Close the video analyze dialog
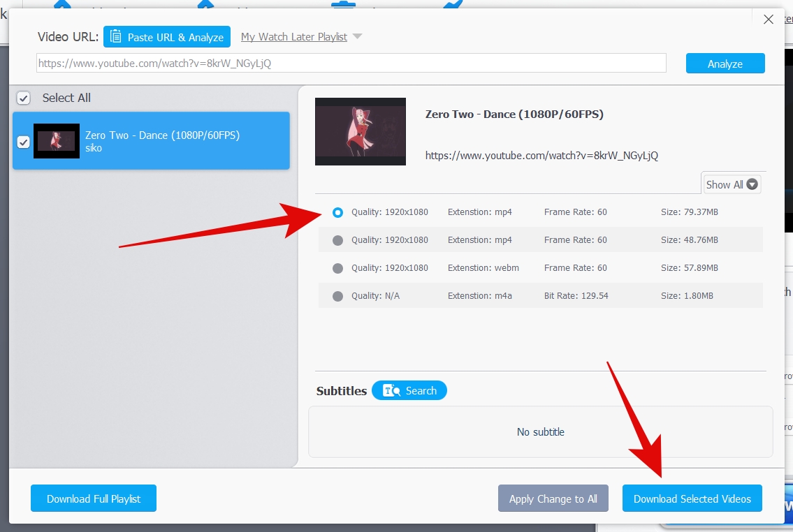793x532 pixels. 769,19
